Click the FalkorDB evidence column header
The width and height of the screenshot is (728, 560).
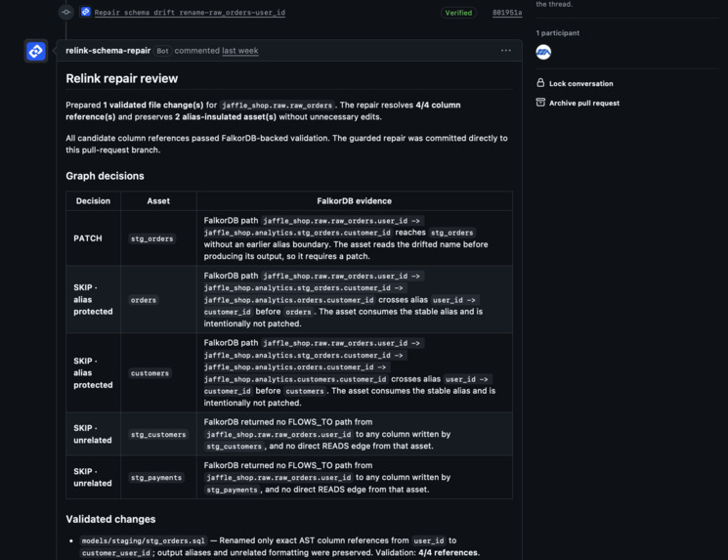[355, 201]
